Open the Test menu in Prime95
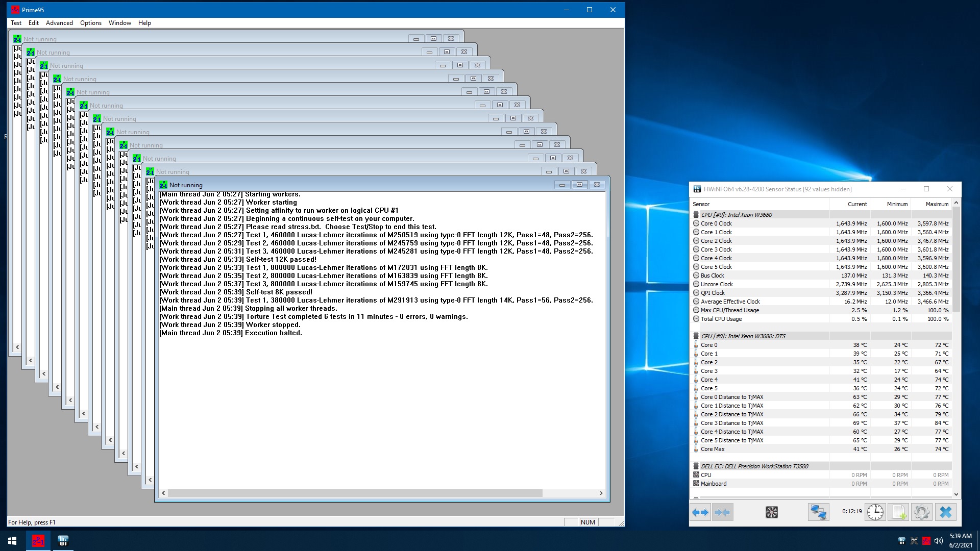The width and height of the screenshot is (980, 551). pyautogui.click(x=15, y=23)
